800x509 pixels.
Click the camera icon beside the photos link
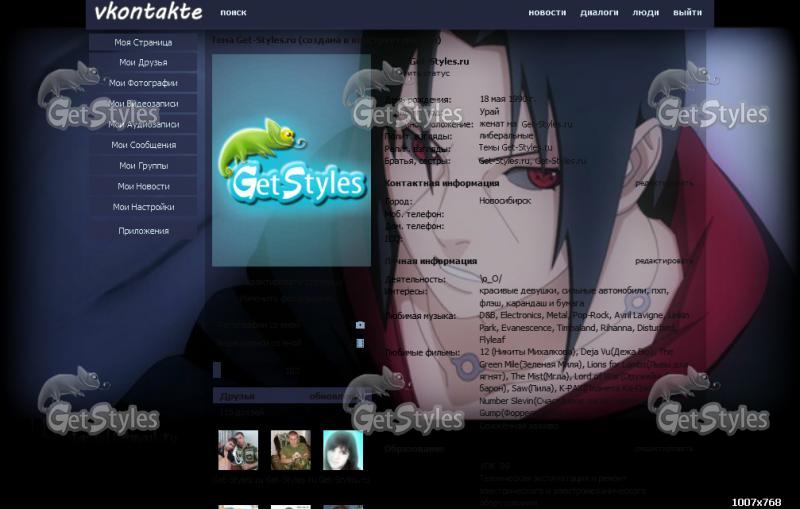tap(360, 325)
